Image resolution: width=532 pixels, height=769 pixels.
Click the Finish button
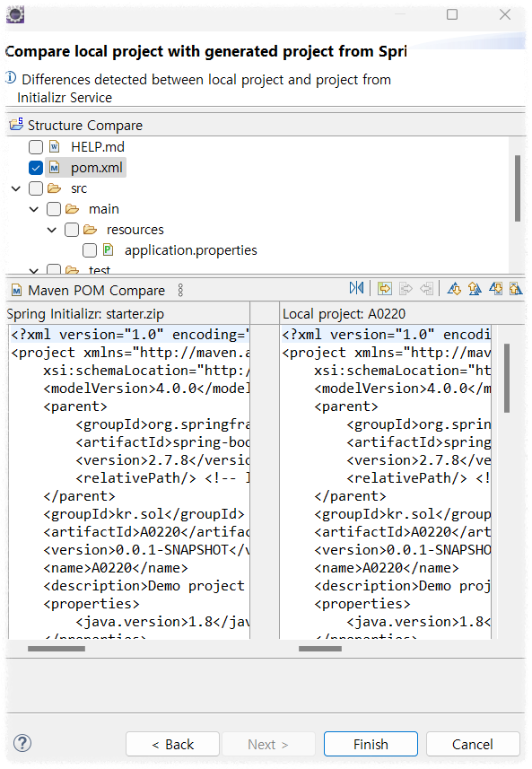pos(371,744)
